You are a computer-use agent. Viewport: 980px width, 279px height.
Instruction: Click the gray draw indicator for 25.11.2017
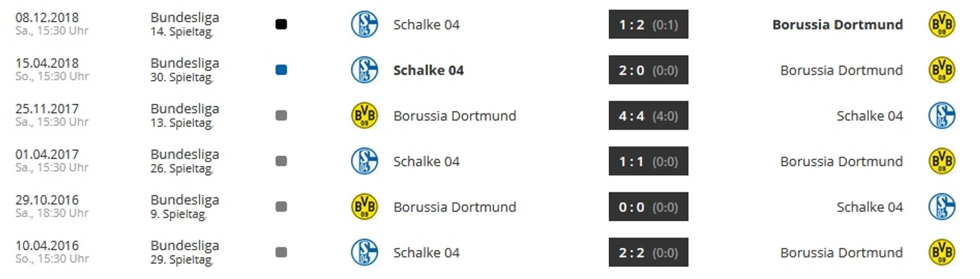281,116
